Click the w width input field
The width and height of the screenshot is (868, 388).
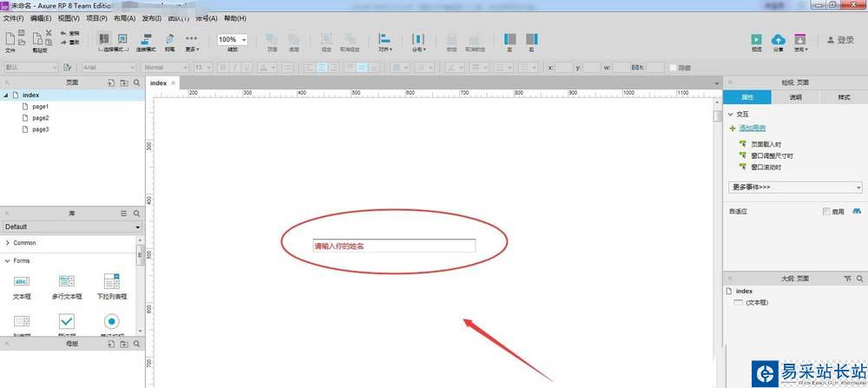(621, 68)
